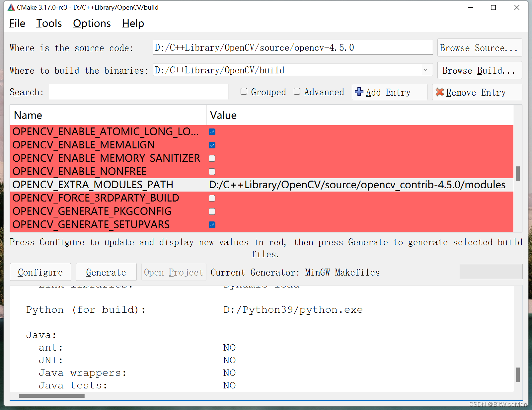Image resolution: width=532 pixels, height=410 pixels.
Task: Click the 'Where is the source code' label
Action: 71,48
